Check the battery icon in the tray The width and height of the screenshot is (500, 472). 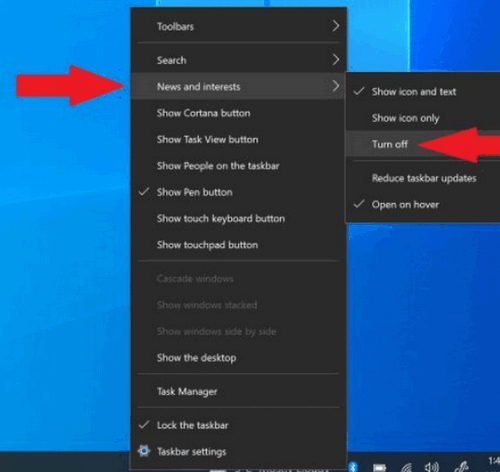(x=379, y=467)
